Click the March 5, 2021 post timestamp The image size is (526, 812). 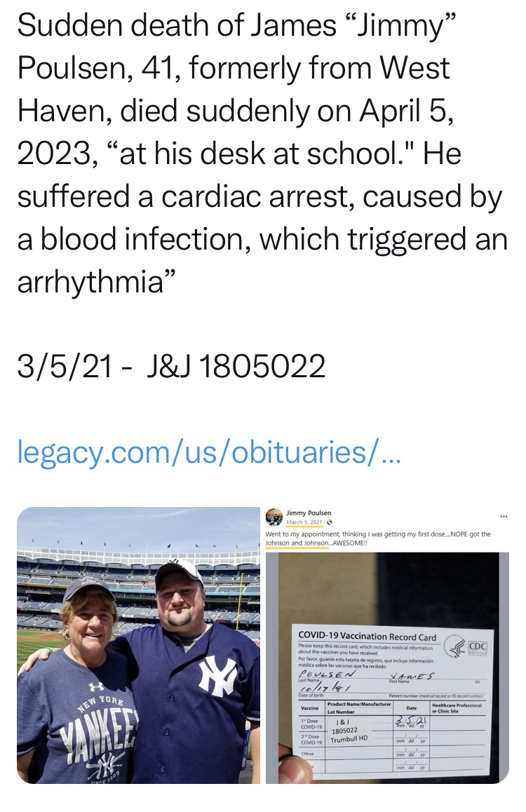(305, 522)
